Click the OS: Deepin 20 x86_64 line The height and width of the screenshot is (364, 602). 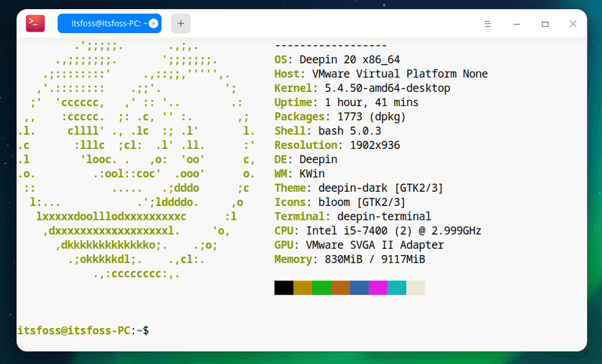337,60
